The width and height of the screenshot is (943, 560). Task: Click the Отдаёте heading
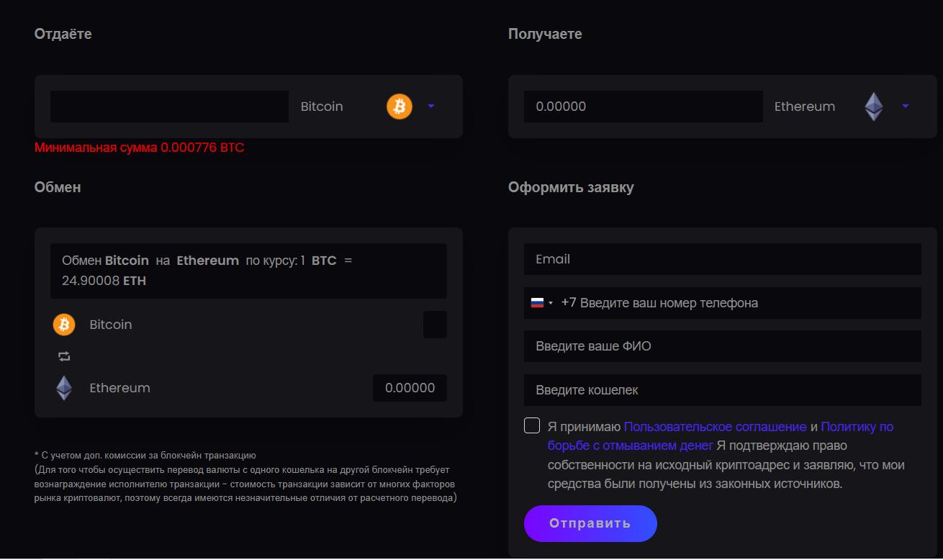63,34
